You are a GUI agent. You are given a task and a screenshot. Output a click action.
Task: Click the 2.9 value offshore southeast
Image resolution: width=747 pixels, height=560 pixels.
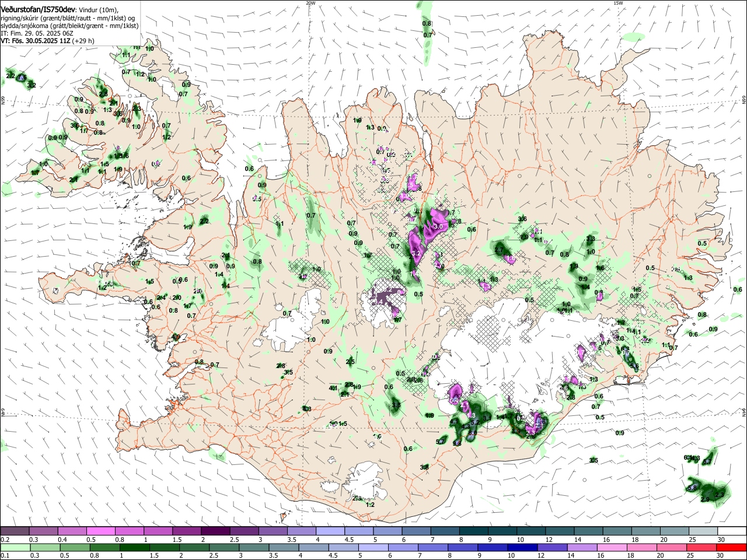click(x=705, y=499)
